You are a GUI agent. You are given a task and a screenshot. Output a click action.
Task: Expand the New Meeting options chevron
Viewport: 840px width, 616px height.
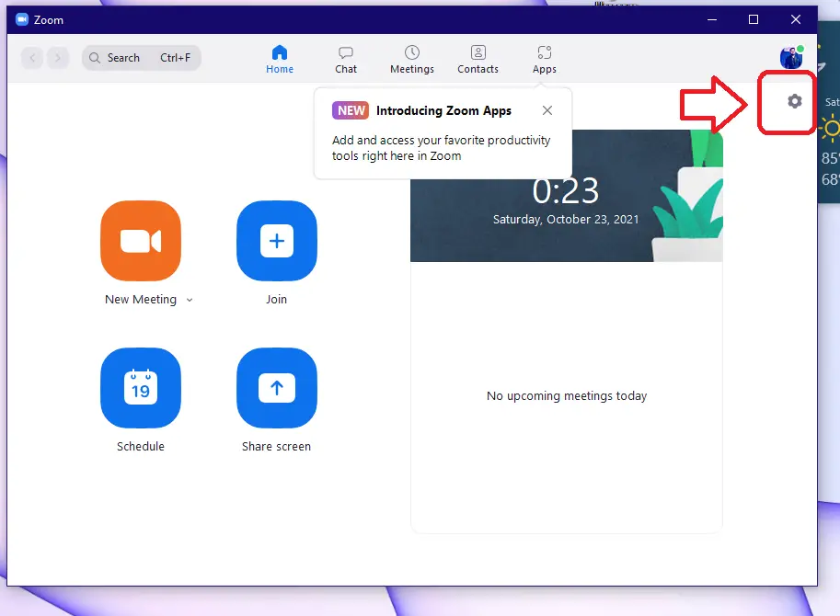click(190, 301)
